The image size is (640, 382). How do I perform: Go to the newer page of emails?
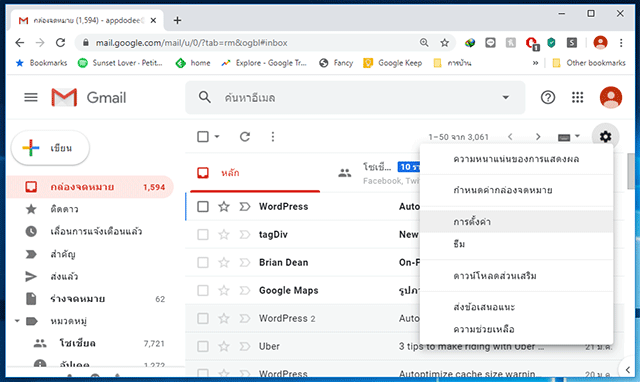510,137
